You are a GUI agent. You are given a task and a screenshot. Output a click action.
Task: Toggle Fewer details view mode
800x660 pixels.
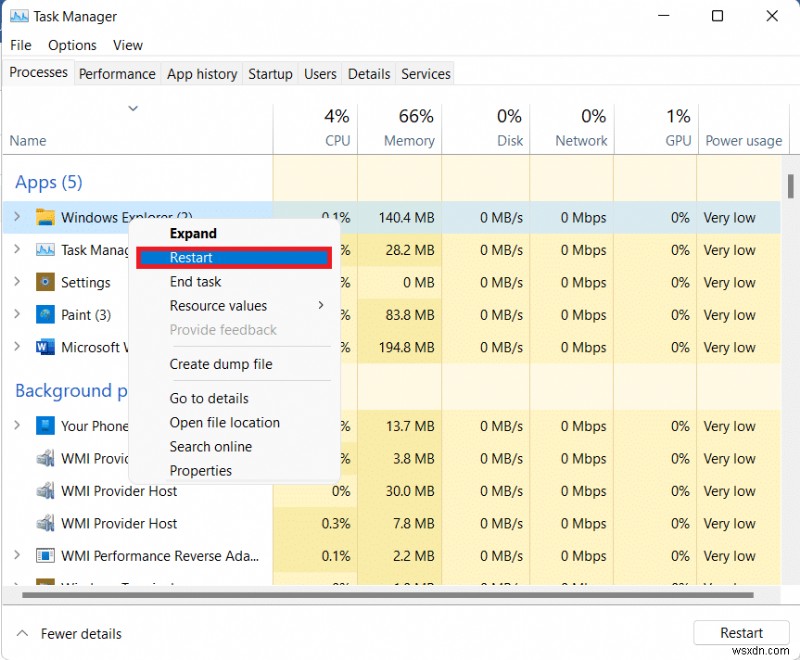[x=68, y=633]
